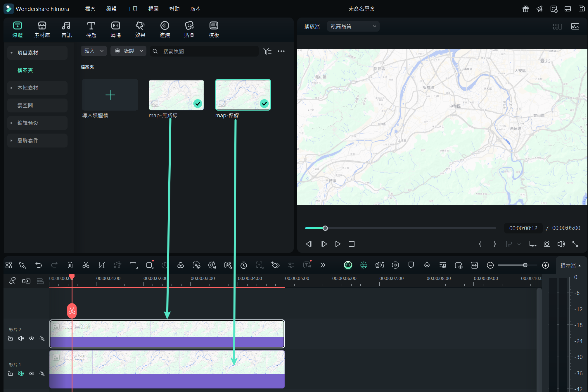Select the 檔案夾 folder item
The width and height of the screenshot is (588, 392).
(x=25, y=70)
